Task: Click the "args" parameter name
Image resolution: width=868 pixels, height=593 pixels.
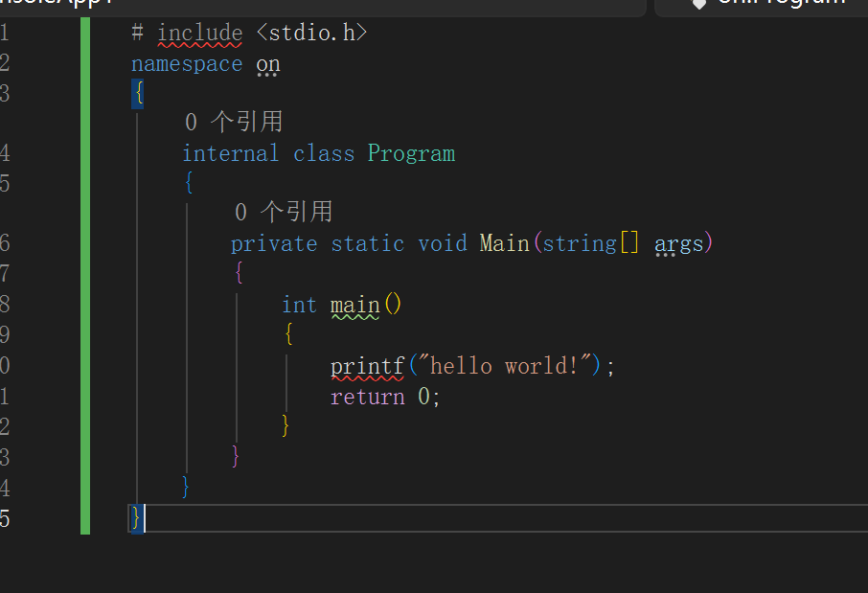Action: point(678,244)
